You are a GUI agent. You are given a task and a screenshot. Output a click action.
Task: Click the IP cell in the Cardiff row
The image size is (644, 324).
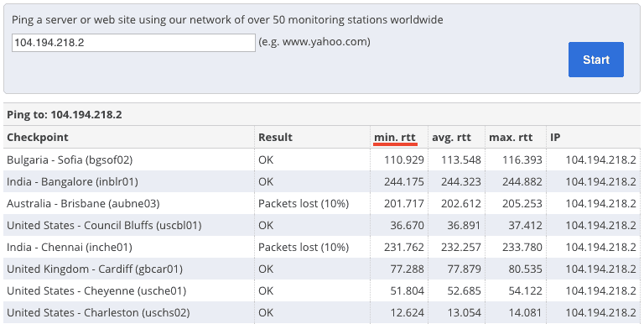coord(601,269)
